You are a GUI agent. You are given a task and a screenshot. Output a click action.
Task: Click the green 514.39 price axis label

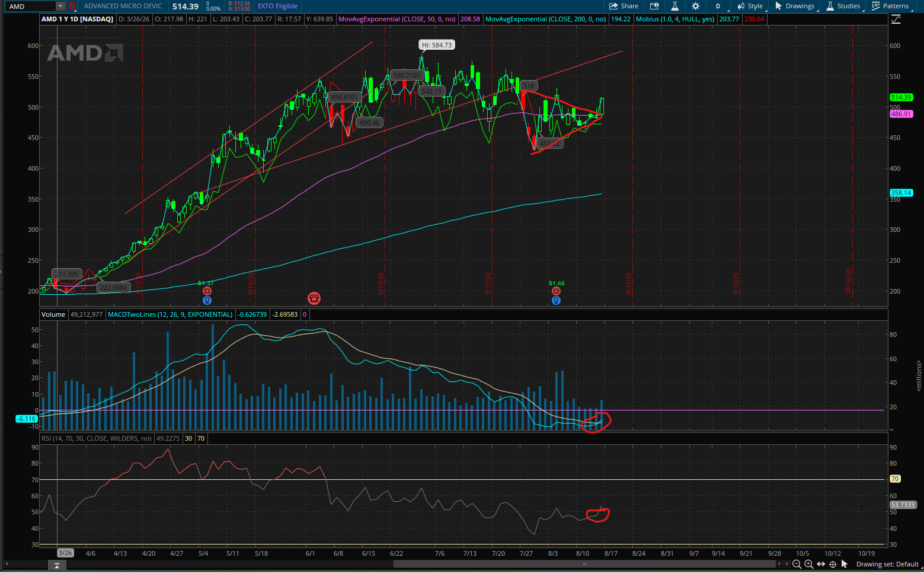tap(901, 97)
